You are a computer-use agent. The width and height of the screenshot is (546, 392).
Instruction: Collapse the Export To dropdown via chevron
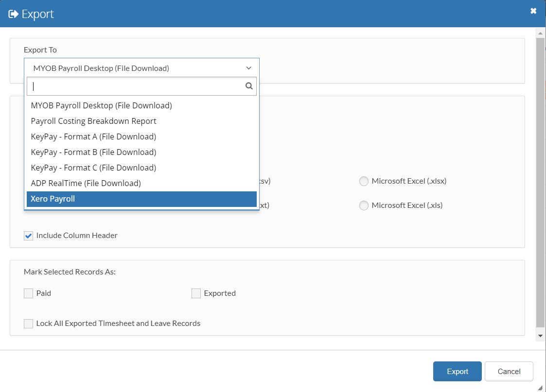[x=248, y=68]
